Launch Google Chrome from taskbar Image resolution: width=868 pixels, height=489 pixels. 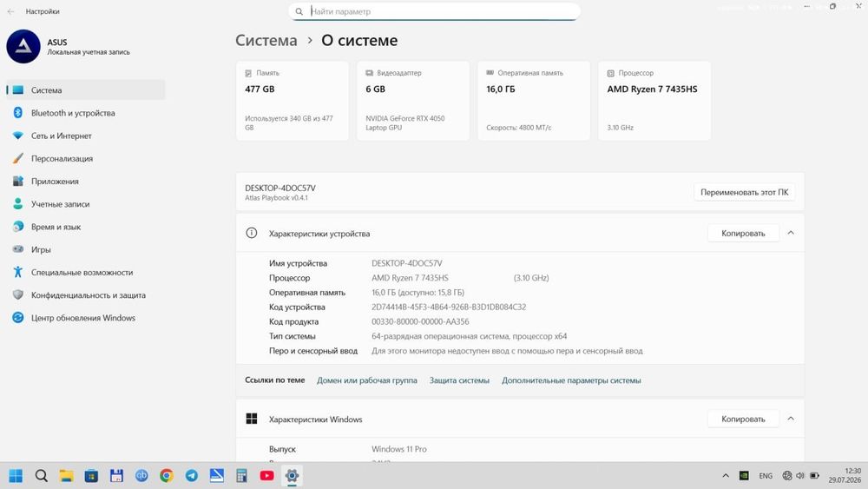coord(167,476)
